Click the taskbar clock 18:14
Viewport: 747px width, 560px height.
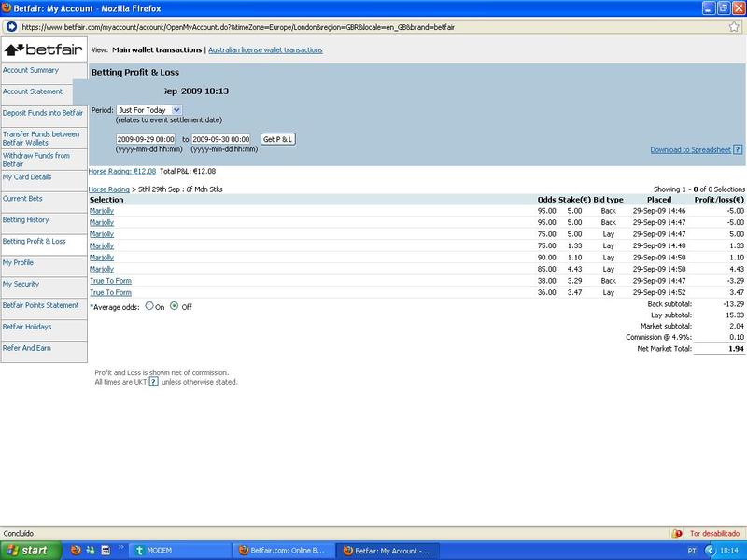tap(729, 551)
